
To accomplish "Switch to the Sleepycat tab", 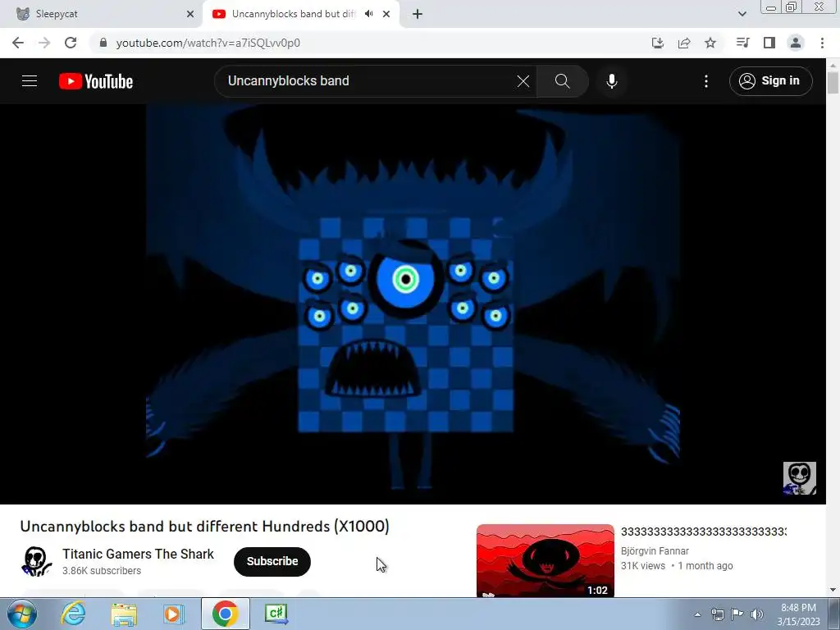I will [105, 14].
